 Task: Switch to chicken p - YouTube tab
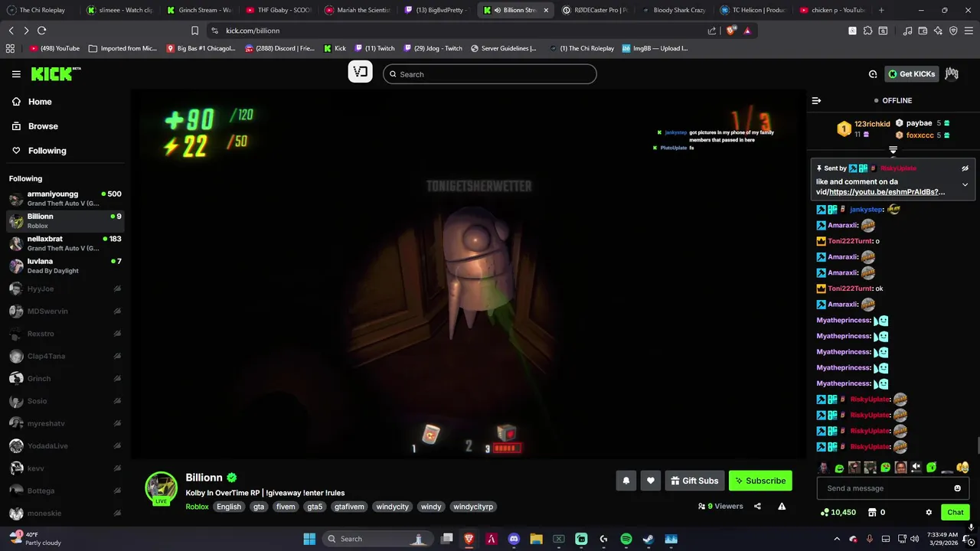tap(831, 10)
